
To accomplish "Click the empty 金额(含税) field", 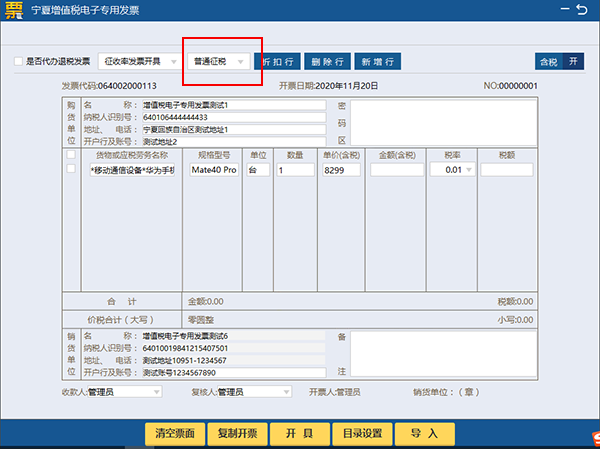I will click(x=397, y=170).
